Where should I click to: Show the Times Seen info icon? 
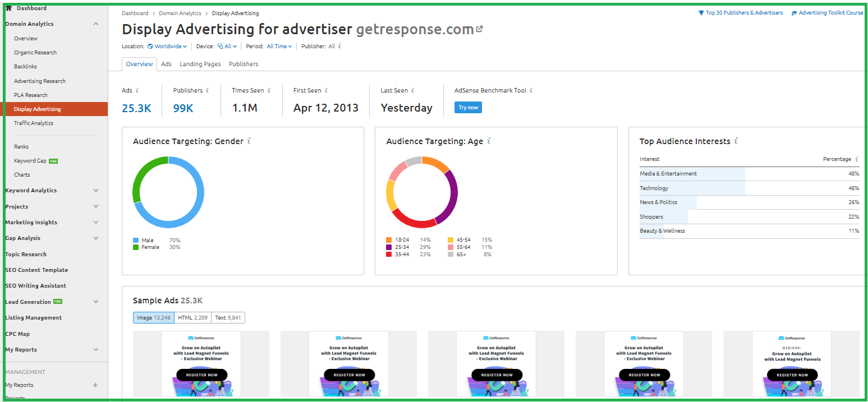pos(269,90)
